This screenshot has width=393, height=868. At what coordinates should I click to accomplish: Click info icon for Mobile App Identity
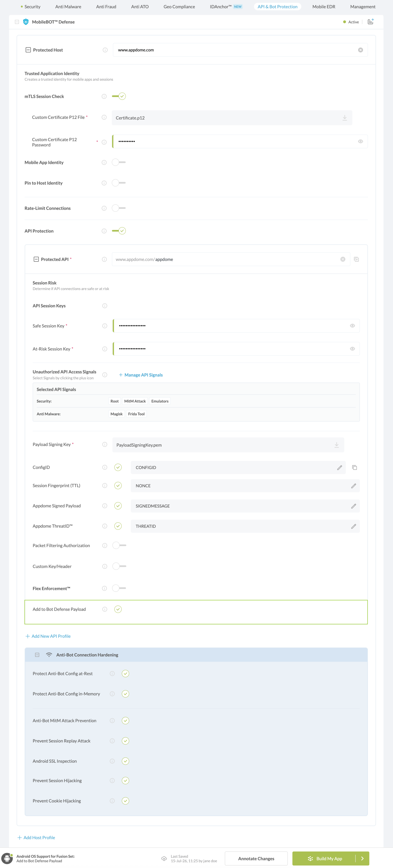click(x=104, y=162)
